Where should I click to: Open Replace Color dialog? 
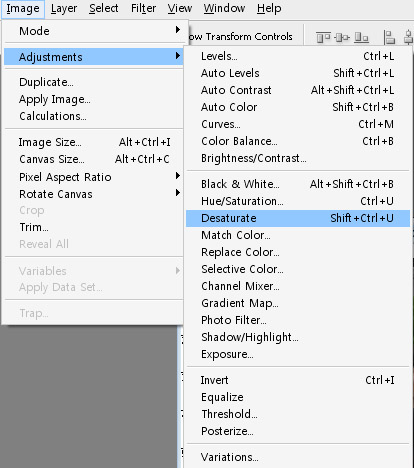[x=298, y=252]
